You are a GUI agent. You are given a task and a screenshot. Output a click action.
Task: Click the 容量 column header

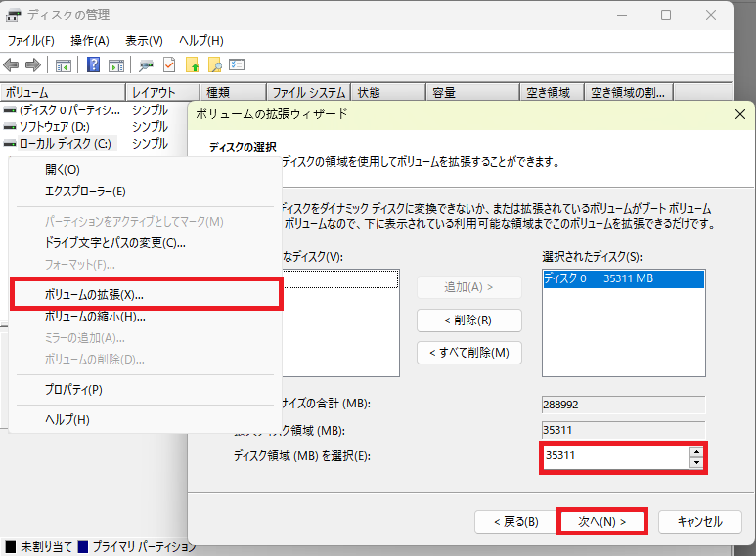coord(473,92)
